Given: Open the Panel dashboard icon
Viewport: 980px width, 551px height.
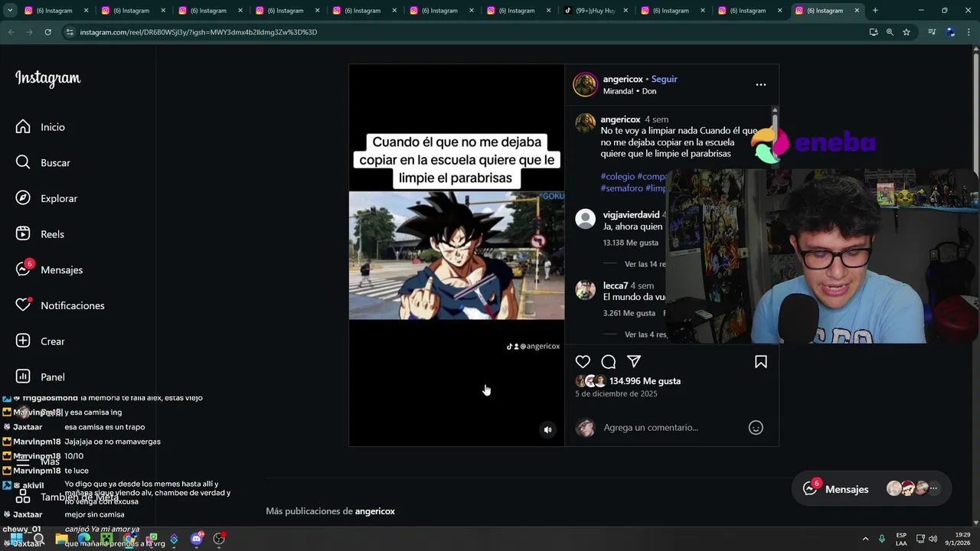Looking at the screenshot, I should click(x=23, y=377).
